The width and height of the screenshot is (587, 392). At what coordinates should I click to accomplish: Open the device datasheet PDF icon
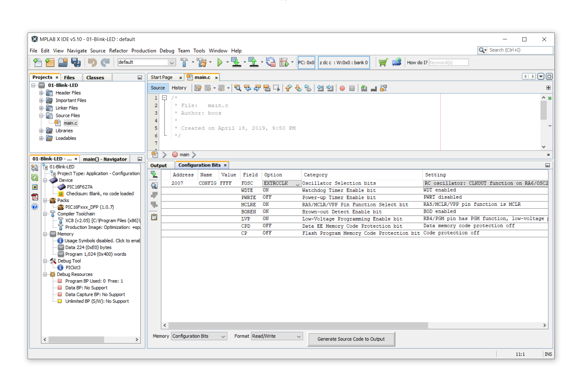pos(35,197)
